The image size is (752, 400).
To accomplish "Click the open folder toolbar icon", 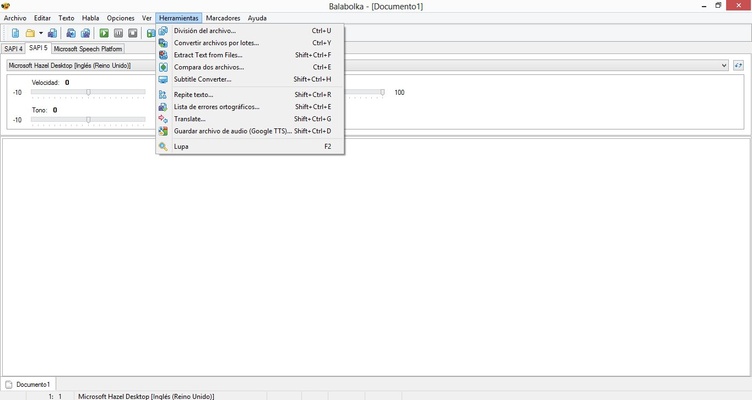I will pyautogui.click(x=30, y=33).
